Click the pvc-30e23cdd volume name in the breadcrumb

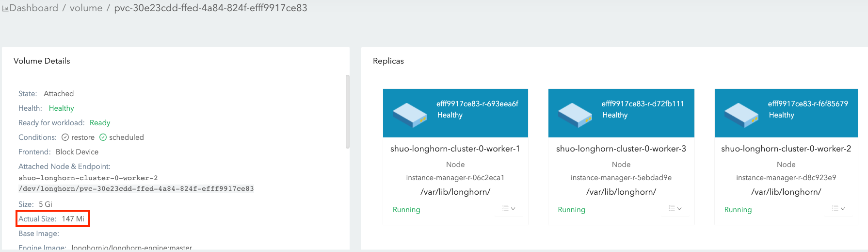click(x=210, y=8)
